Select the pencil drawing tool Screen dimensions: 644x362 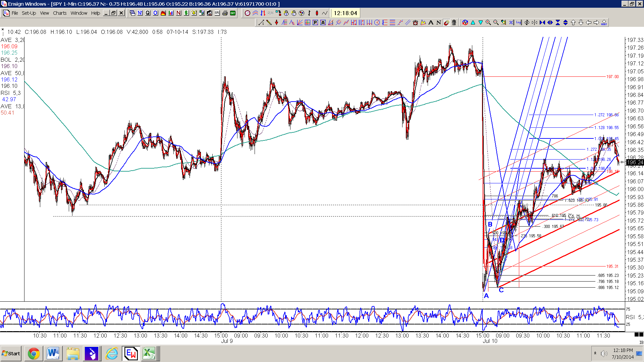click(x=269, y=22)
